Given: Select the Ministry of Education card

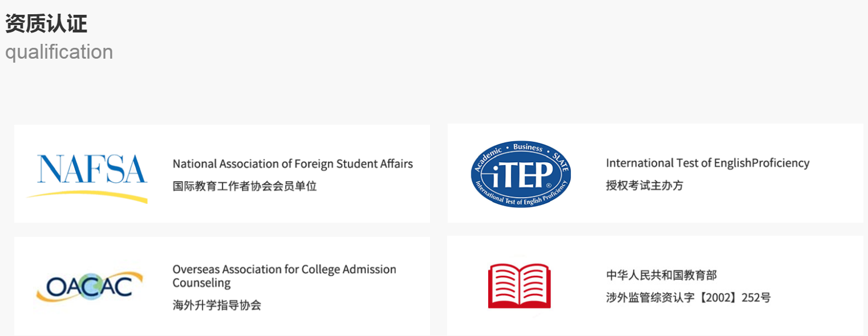Looking at the screenshot, I should pyautogui.click(x=655, y=286).
